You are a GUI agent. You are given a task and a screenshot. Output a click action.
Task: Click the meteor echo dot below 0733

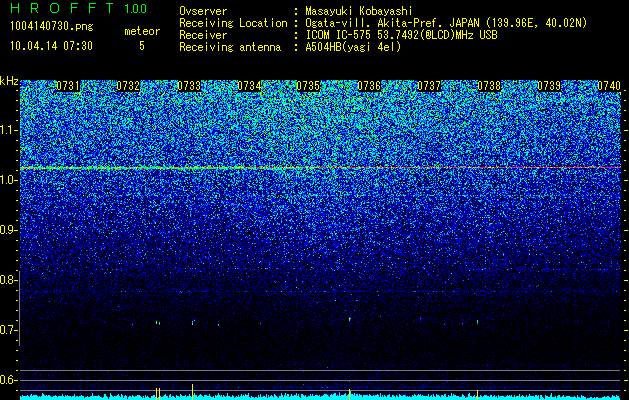193,322
